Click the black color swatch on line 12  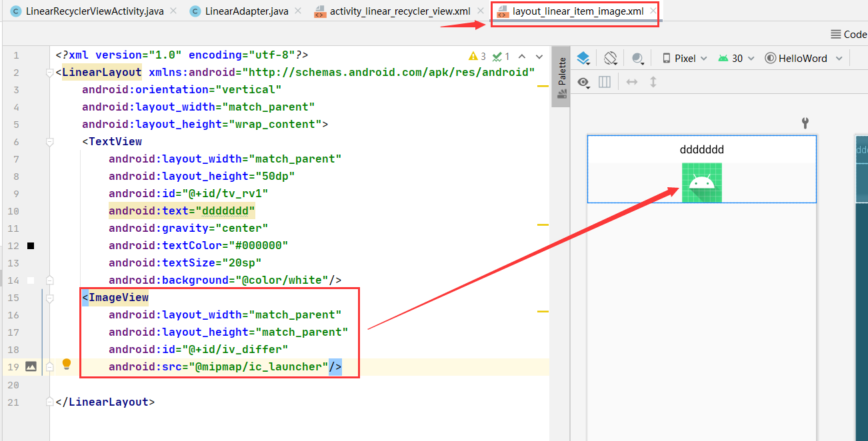31,246
